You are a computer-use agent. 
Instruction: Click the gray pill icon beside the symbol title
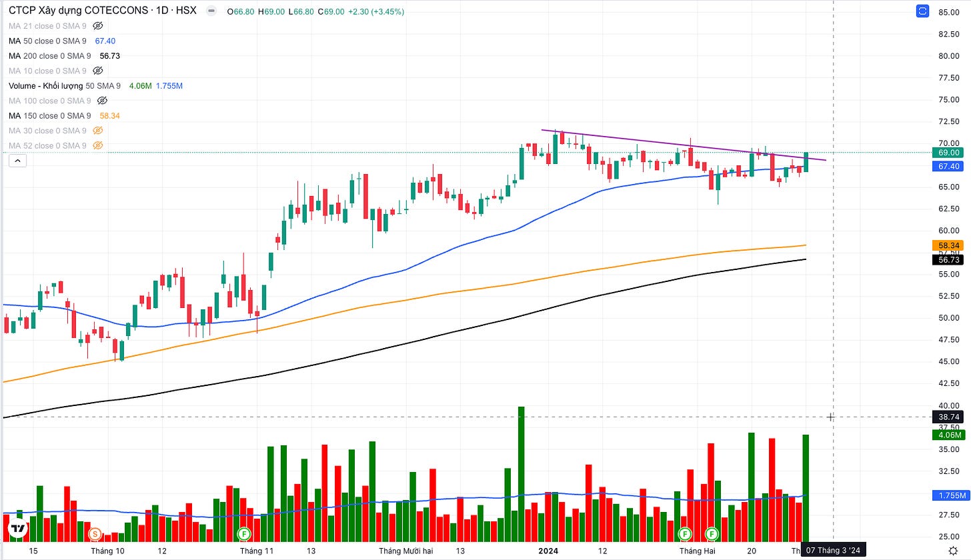click(x=211, y=11)
